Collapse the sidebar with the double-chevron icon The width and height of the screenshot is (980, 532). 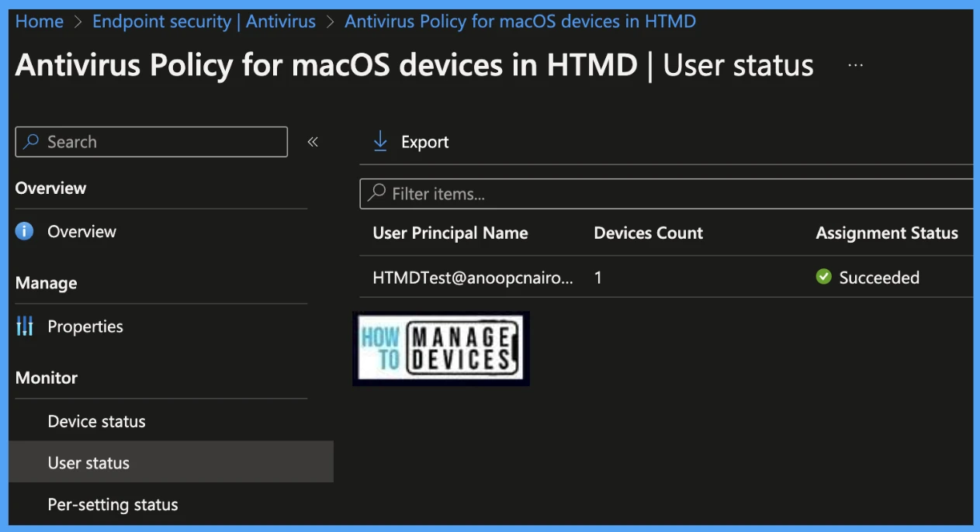313,142
